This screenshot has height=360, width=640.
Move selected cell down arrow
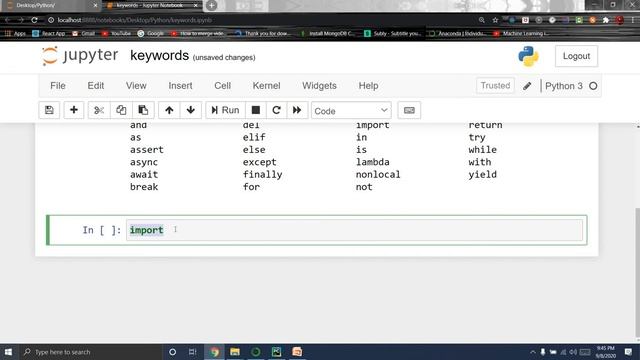(x=191, y=110)
